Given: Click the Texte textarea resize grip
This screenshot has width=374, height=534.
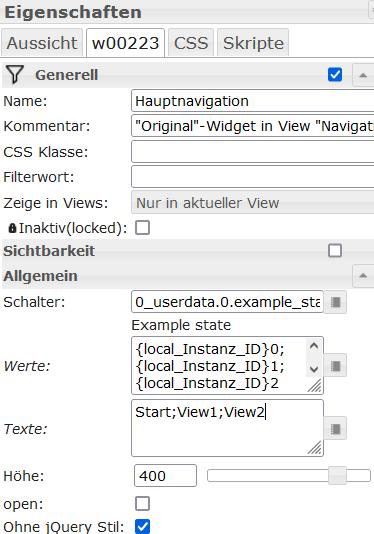Looking at the screenshot, I should coord(315,448).
